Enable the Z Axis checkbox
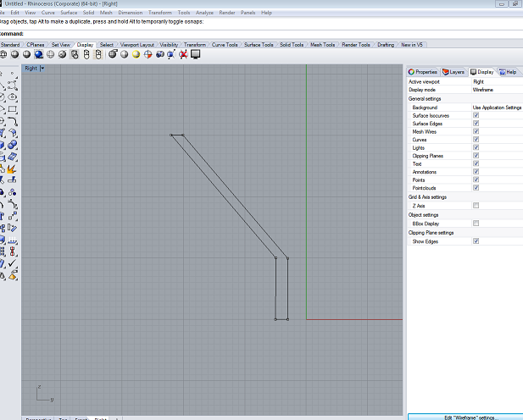Viewport: 523px width, 420px height. click(x=476, y=205)
